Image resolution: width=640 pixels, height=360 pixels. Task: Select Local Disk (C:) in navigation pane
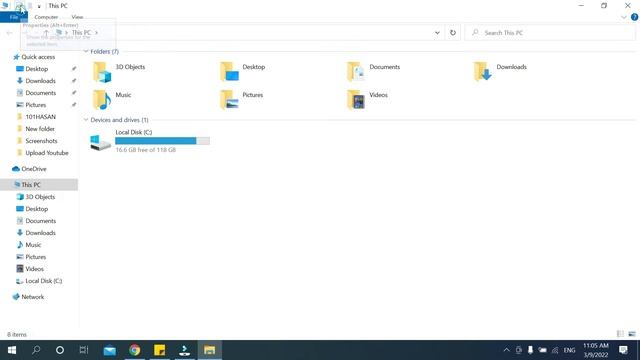(x=44, y=281)
